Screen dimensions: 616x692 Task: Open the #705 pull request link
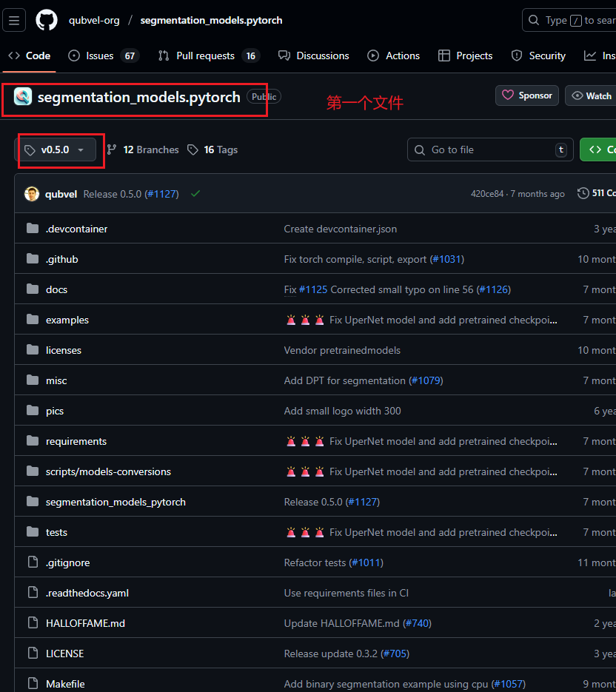pos(395,654)
